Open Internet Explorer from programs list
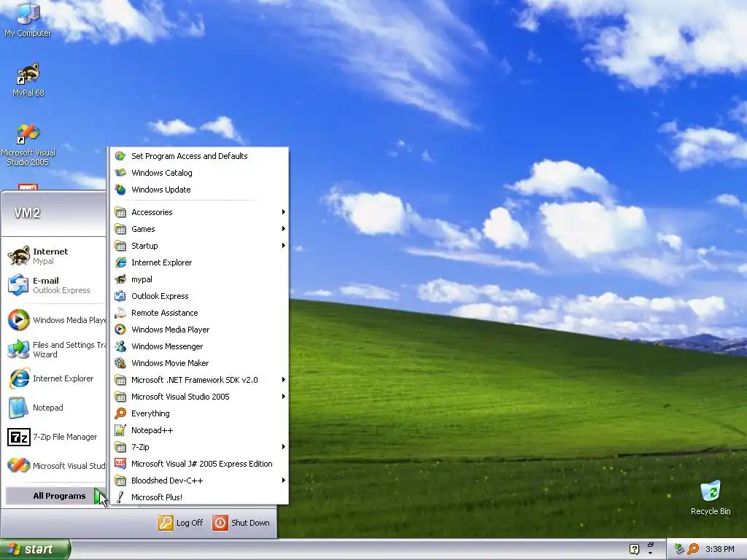Image resolution: width=747 pixels, height=560 pixels. coord(199,262)
